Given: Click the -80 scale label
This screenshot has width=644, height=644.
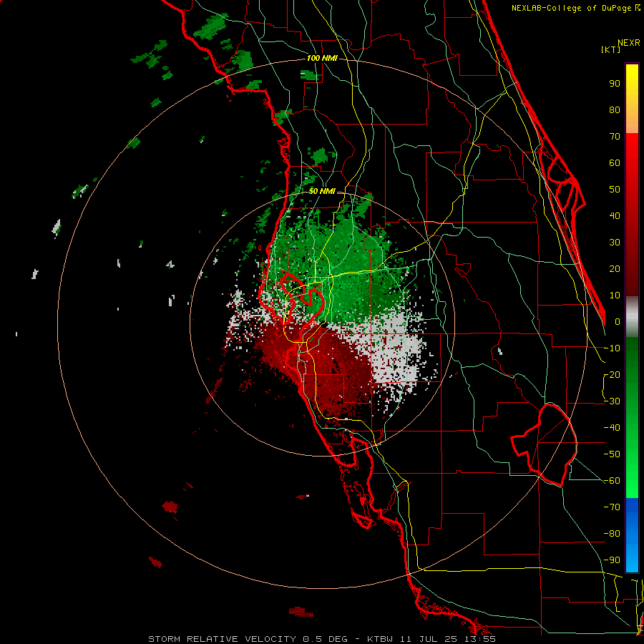Looking at the screenshot, I should click(612, 534).
